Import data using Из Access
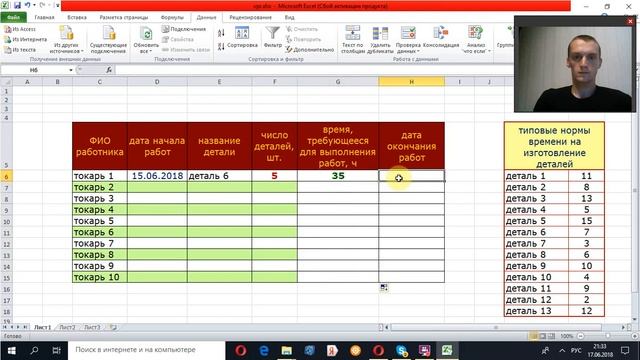 pyautogui.click(x=20, y=29)
